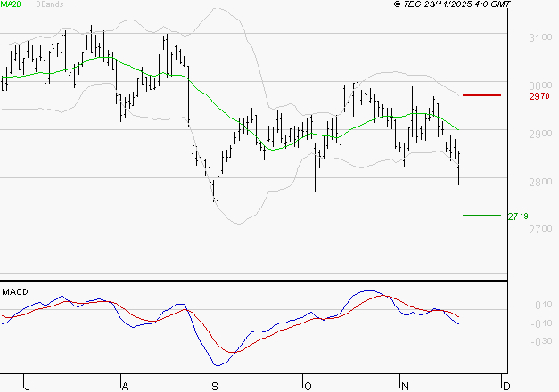Viewport: 559px width, 392px height.
Task: Click the O month marker on time axis
Action: pyautogui.click(x=308, y=387)
